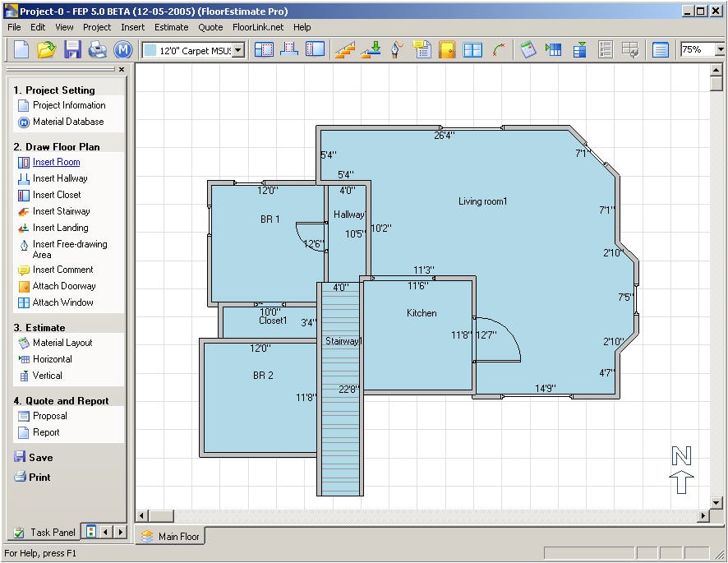The width and height of the screenshot is (728, 563).
Task: Click Proposal under Quote and Report
Action: (50, 416)
